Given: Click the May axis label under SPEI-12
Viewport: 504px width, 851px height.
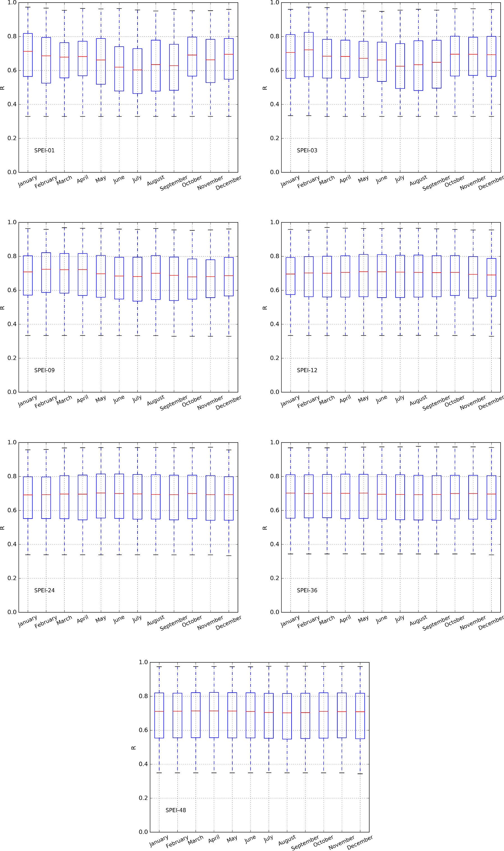Looking at the screenshot, I should pyautogui.click(x=363, y=400).
